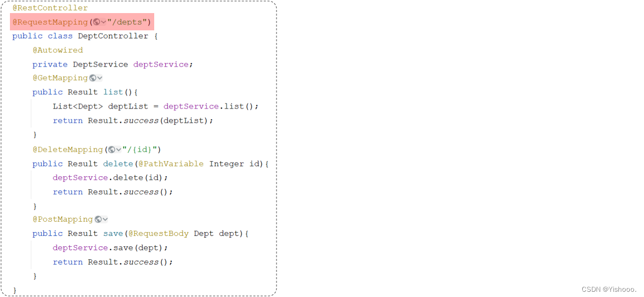Click the @PathVariable annotation
Viewport: 644px width, 297px height.
[171, 164]
